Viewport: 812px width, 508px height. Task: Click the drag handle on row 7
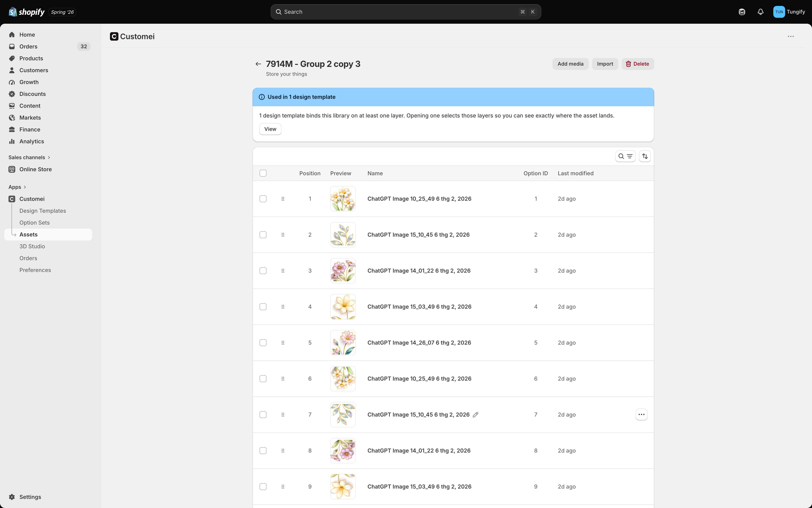point(283,415)
